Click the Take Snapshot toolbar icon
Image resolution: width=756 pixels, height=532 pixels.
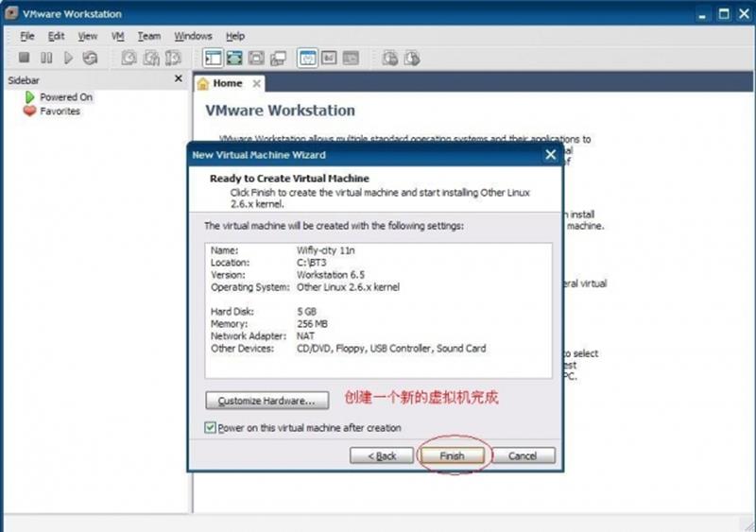tap(129, 58)
